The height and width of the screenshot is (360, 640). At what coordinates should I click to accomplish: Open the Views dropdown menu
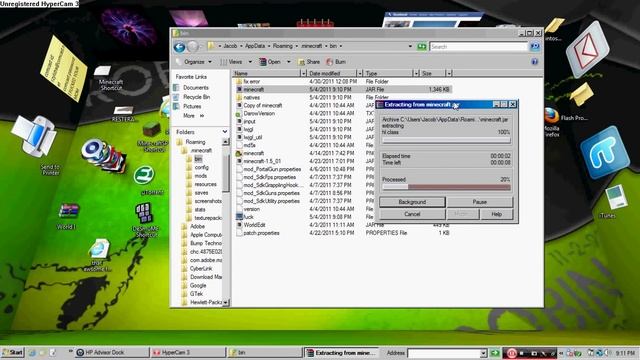(236, 62)
